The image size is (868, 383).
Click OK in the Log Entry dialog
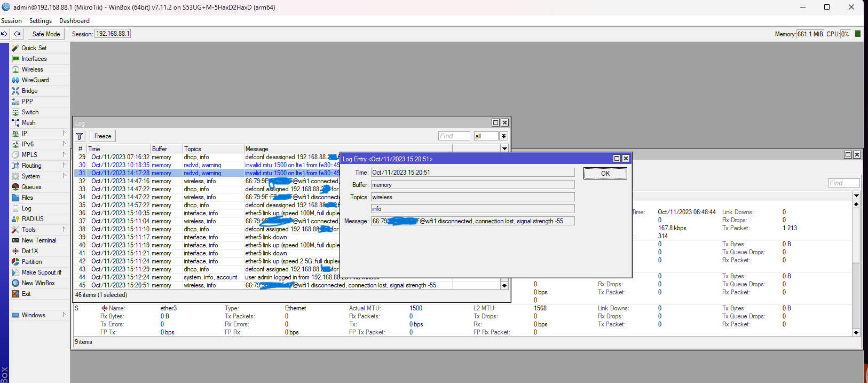[605, 173]
